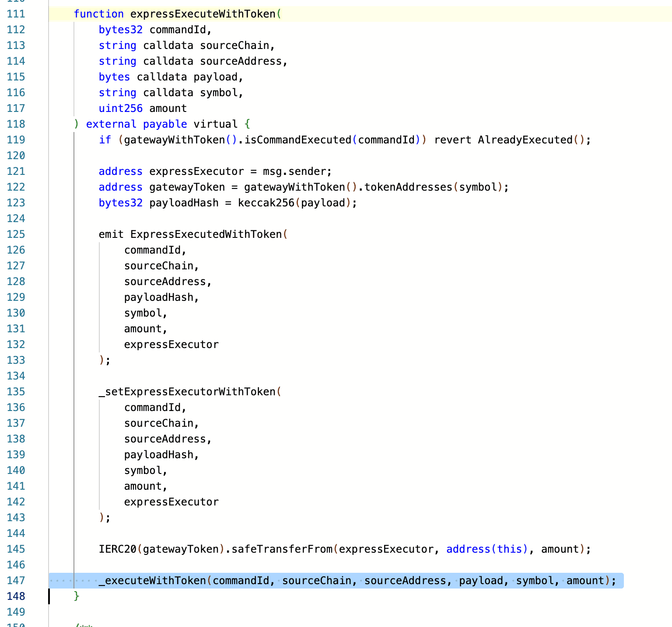Click line number 149 in the gutter

[16, 612]
